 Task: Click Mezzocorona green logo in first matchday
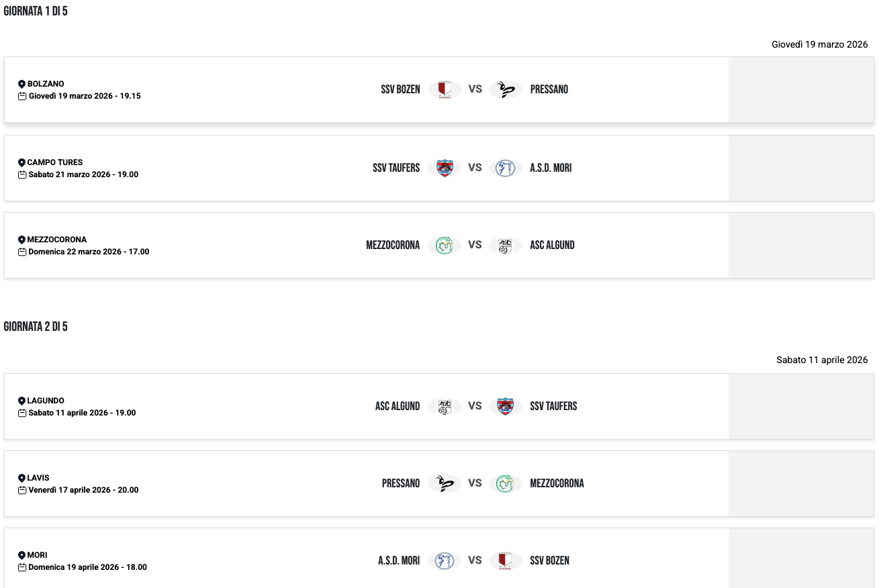(444, 245)
